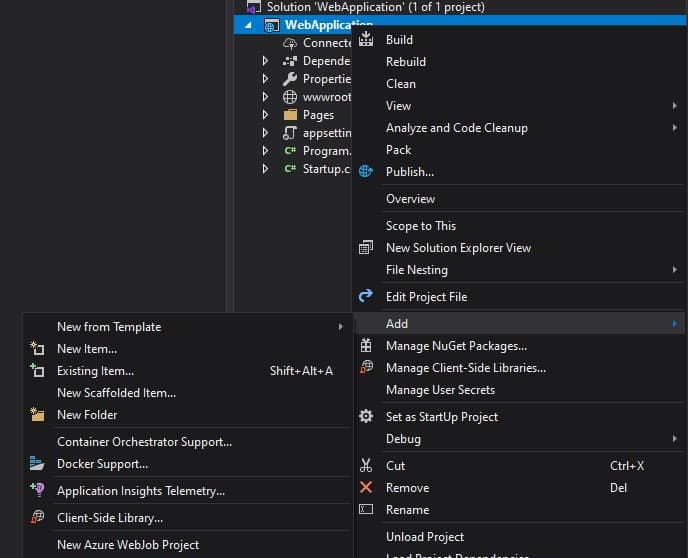
Task: Click the Application Insights Telemetry lightbulb icon
Action: 37,491
